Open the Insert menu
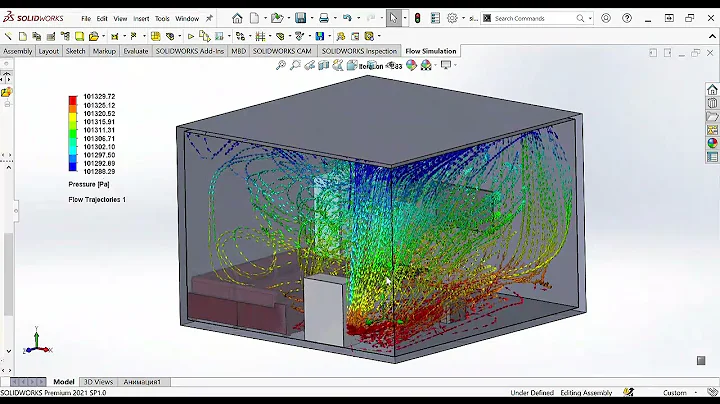The image size is (720, 404). (x=141, y=19)
